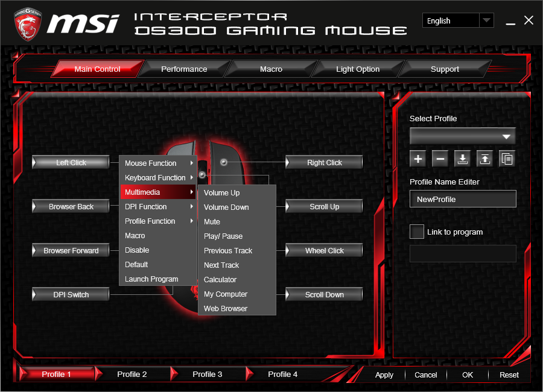Screen dimensions: 543x392
Task: Click the copy profile icon
Action: [x=507, y=159]
